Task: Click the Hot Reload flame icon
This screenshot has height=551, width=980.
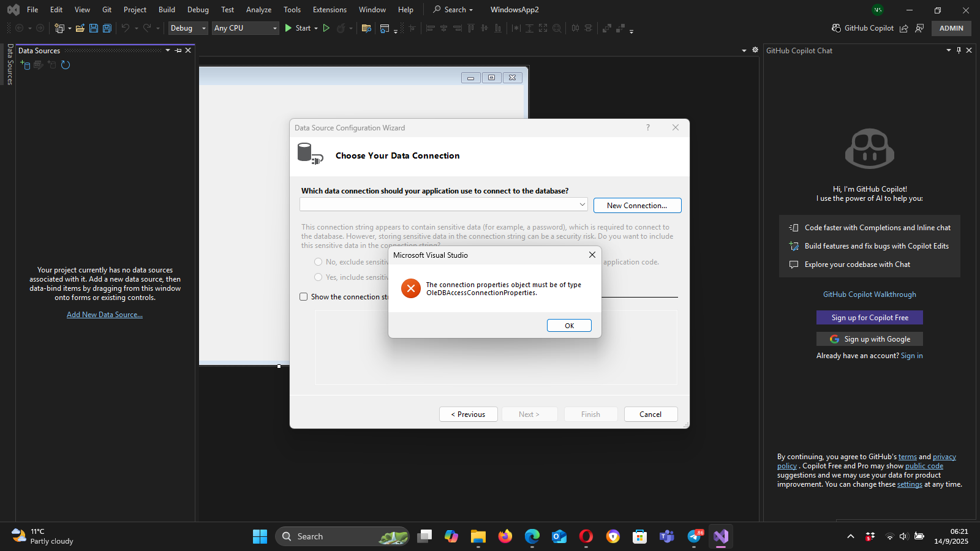Action: click(341, 28)
